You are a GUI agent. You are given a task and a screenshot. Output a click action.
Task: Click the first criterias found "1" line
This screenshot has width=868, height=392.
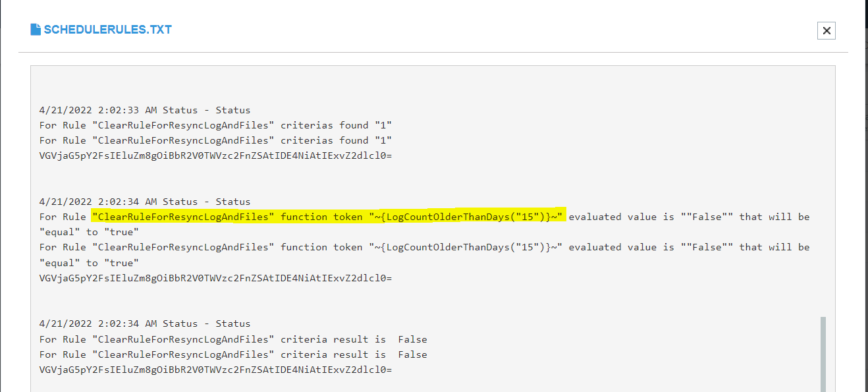(x=216, y=125)
